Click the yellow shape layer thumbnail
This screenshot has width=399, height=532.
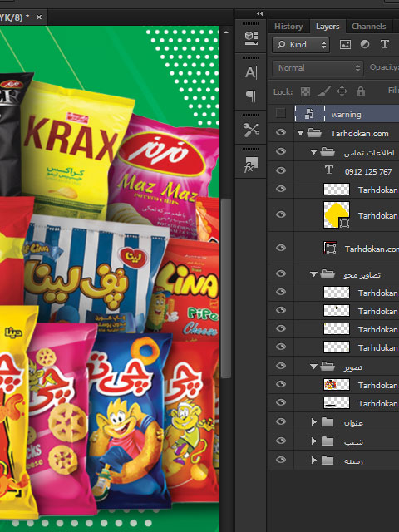336,214
